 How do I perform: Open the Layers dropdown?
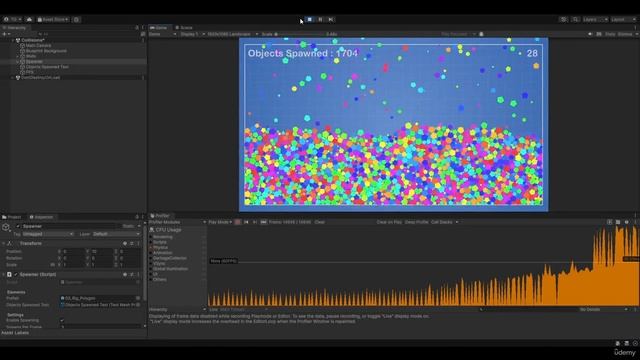coord(595,19)
